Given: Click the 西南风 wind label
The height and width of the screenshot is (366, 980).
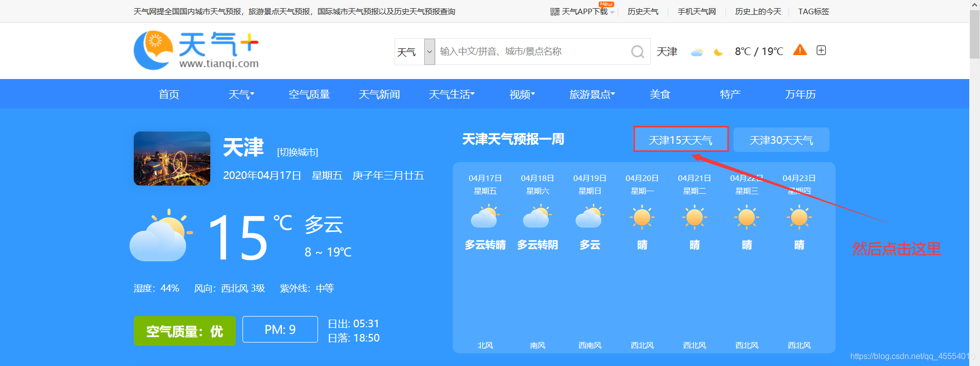Looking at the screenshot, I should [x=590, y=346].
